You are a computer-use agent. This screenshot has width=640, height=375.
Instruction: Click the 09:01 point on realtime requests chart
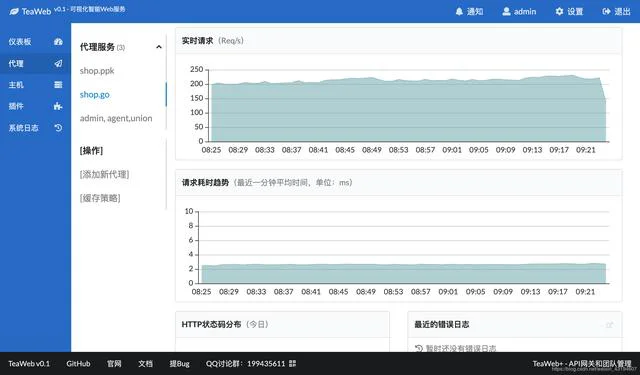(452, 80)
